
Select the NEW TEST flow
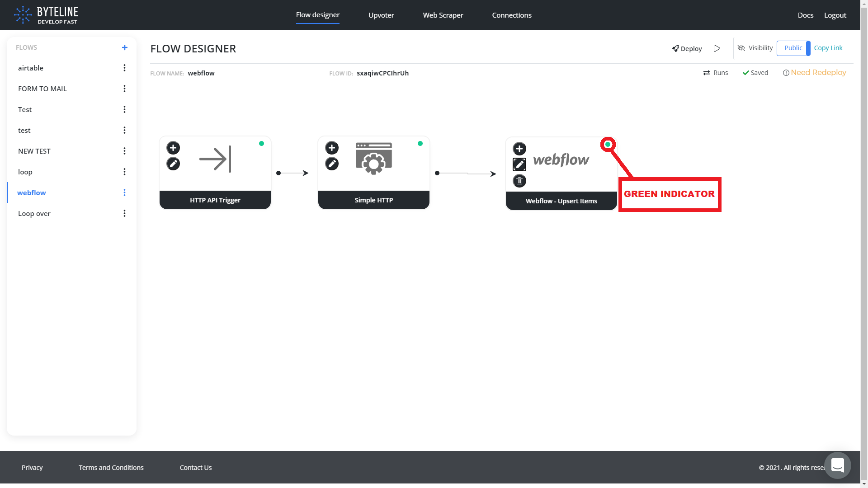tap(34, 151)
